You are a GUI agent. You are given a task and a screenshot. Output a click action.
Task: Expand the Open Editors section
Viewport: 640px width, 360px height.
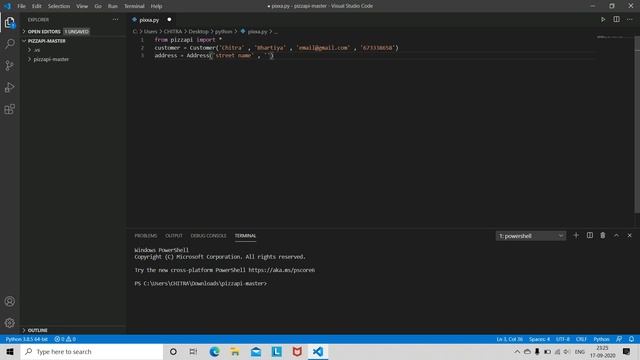point(44,31)
